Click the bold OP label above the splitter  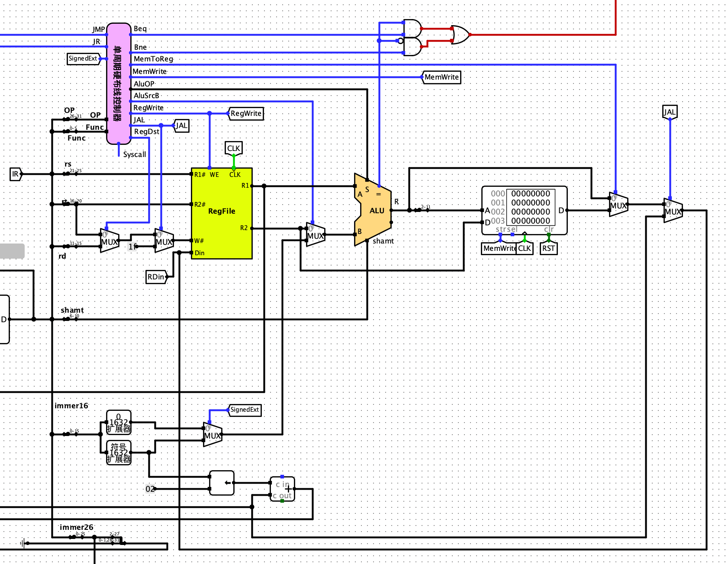pos(69,110)
